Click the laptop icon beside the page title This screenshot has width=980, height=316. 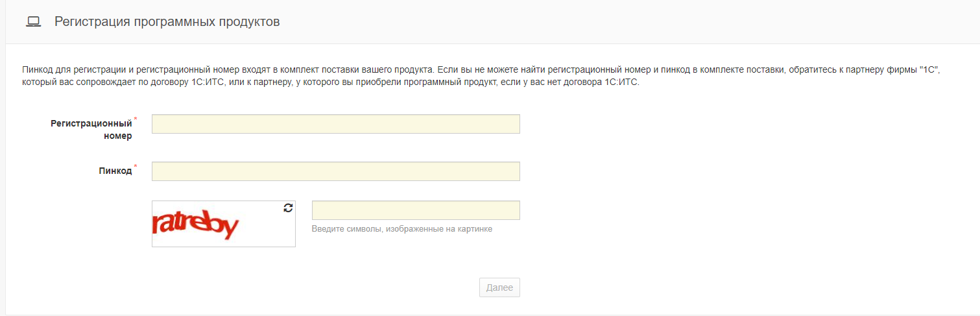pos(33,22)
